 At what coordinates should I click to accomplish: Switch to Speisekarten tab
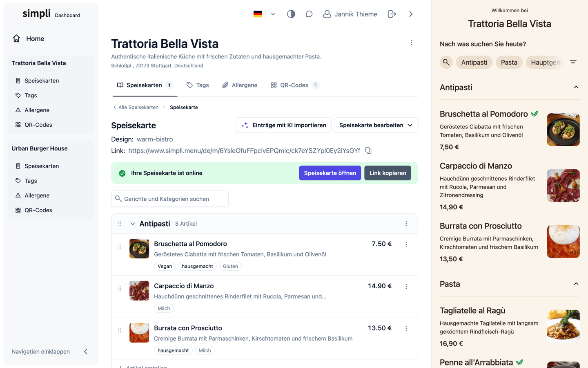[x=145, y=85]
